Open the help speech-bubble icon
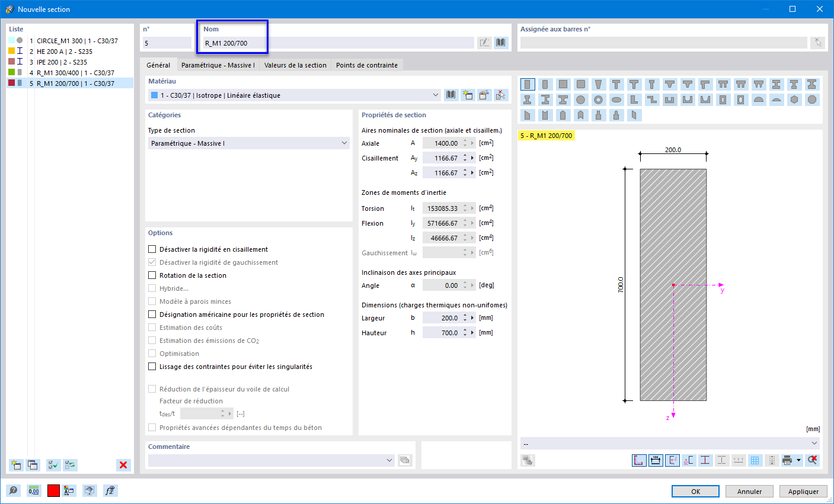 pyautogui.click(x=14, y=490)
